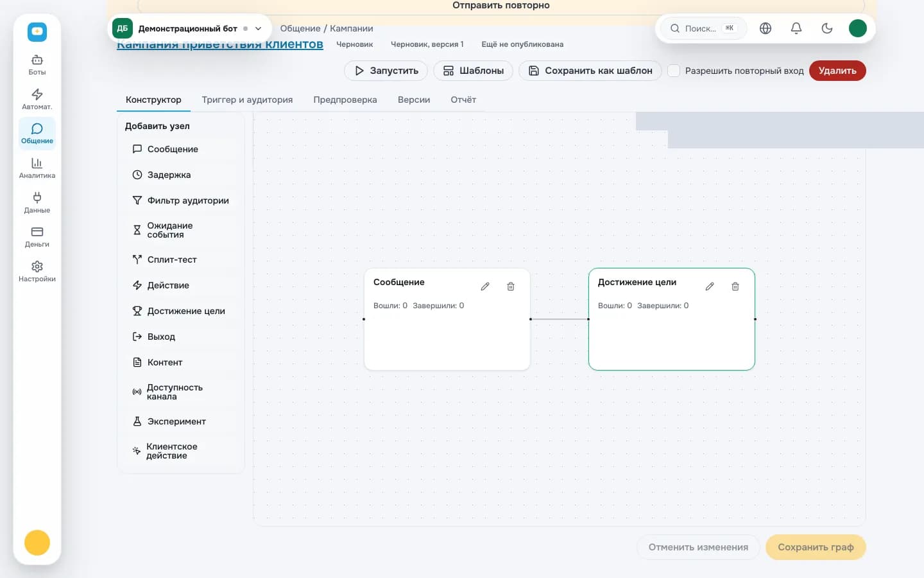Add a Доступность канала node
This screenshot has height=578, width=924.
[x=180, y=392]
